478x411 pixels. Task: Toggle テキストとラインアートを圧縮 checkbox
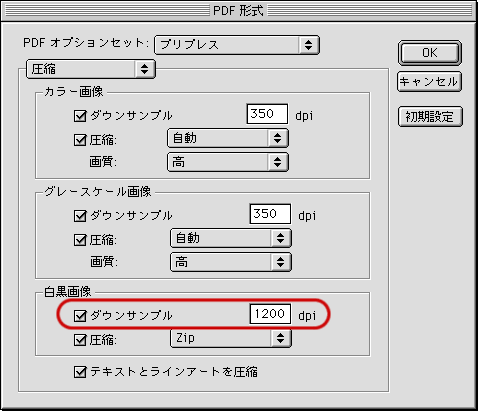[x=80, y=372]
